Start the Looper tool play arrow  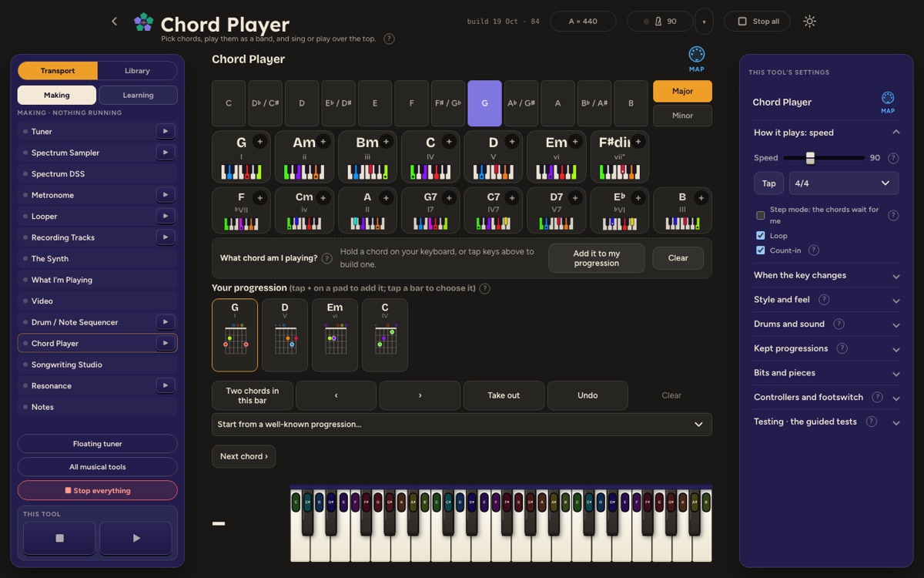click(165, 217)
